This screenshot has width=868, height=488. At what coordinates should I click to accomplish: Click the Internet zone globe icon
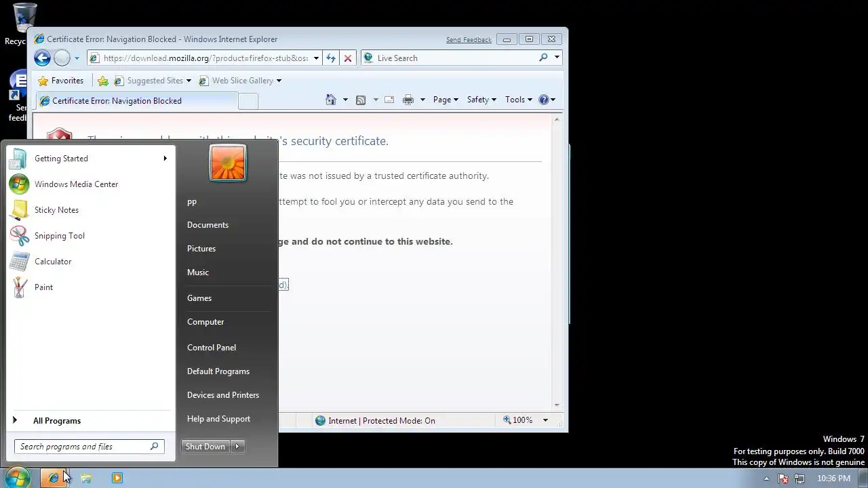[x=320, y=420]
